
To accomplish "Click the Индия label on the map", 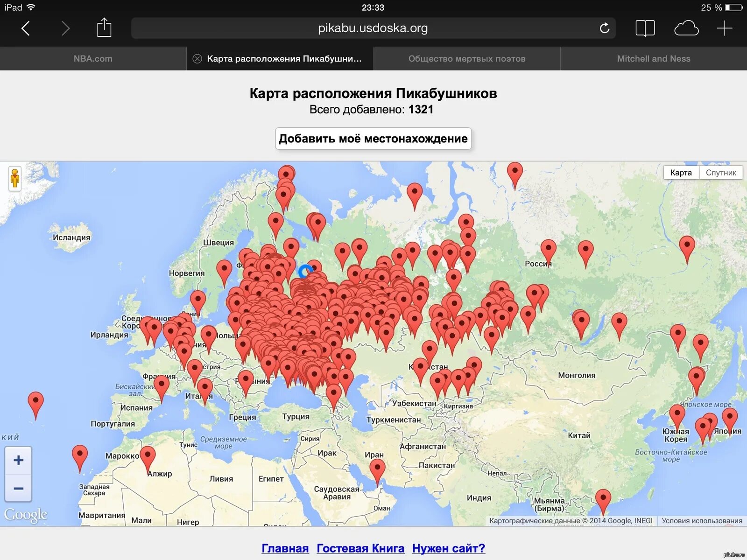I will point(479,498).
